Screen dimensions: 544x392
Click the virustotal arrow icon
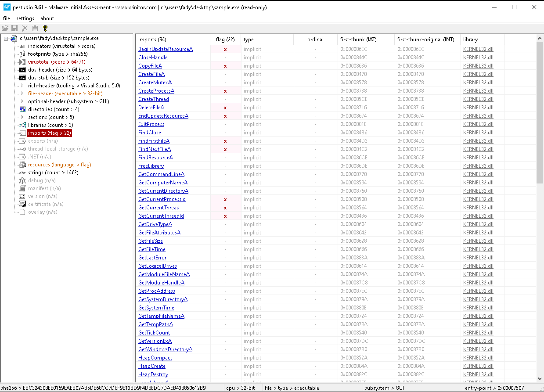[22, 62]
